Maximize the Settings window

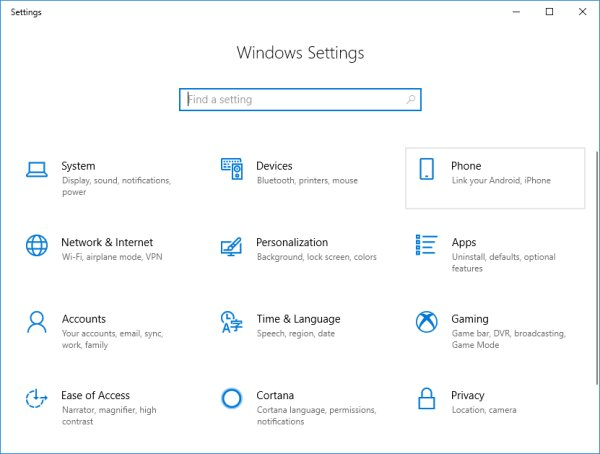549,12
